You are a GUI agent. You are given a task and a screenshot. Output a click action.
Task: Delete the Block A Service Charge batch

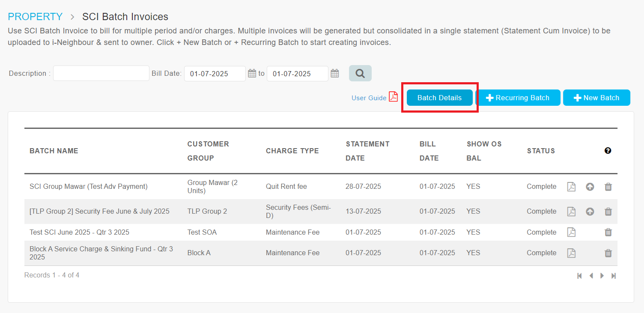click(608, 253)
